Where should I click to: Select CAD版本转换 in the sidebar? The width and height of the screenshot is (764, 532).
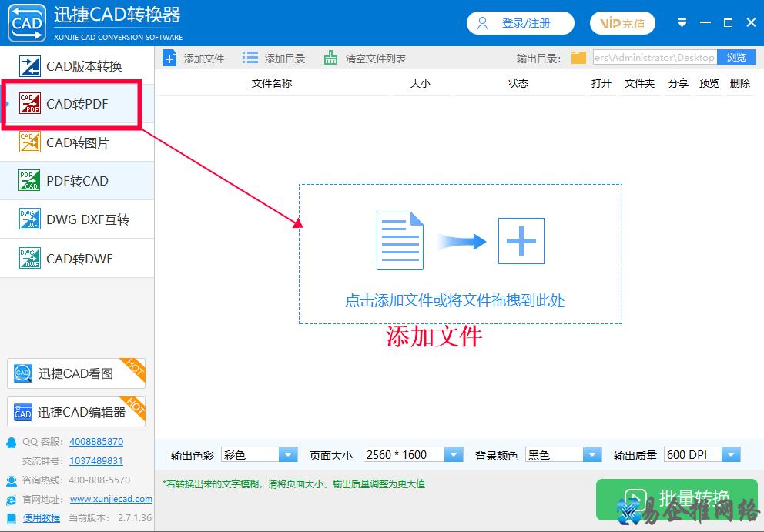(x=72, y=66)
